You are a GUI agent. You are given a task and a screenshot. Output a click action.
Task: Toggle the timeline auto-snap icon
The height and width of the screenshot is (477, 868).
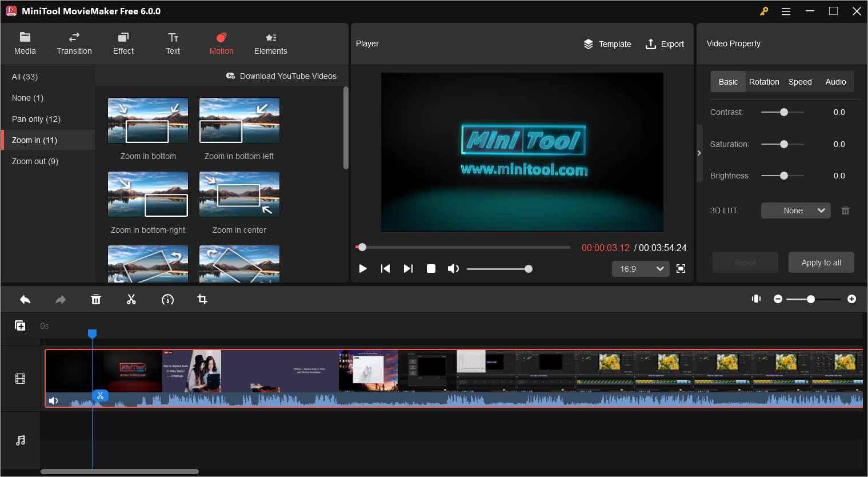pos(757,299)
